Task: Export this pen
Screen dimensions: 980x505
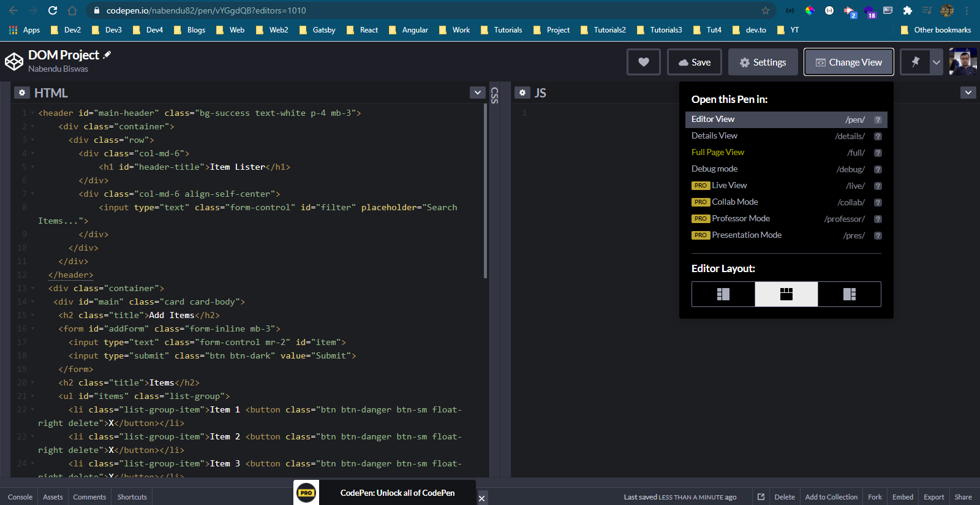Action: click(934, 497)
